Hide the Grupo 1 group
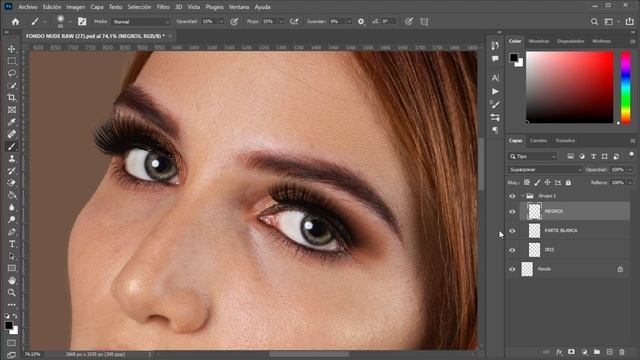 pos(512,196)
